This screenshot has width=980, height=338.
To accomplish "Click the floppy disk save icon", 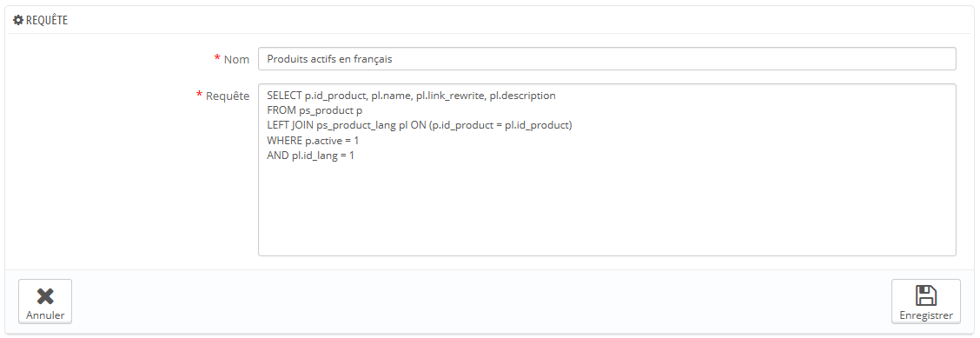I will click(925, 295).
